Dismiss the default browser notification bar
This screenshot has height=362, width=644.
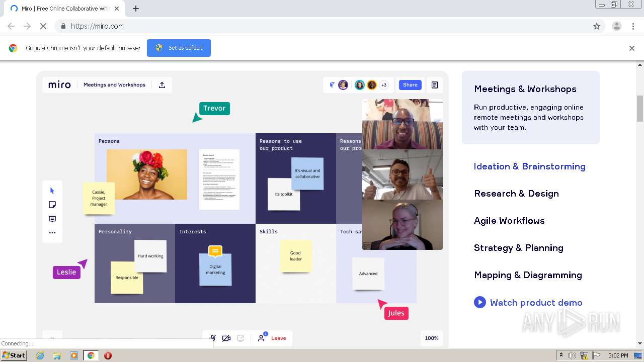[632, 48]
